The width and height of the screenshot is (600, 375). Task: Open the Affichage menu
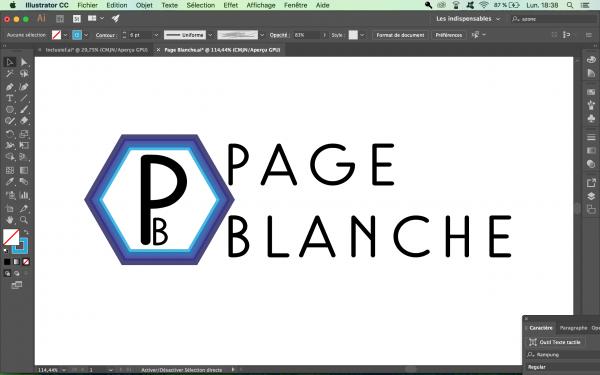261,5
